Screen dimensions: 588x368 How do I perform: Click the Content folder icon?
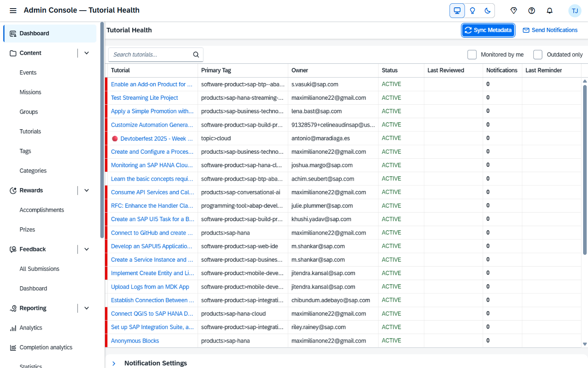(x=13, y=53)
